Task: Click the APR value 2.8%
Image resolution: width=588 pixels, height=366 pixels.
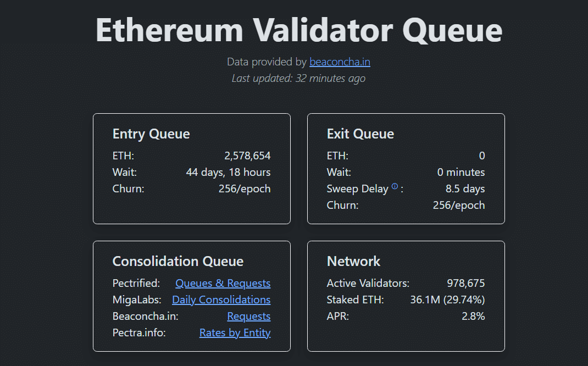Action: pyautogui.click(x=473, y=317)
